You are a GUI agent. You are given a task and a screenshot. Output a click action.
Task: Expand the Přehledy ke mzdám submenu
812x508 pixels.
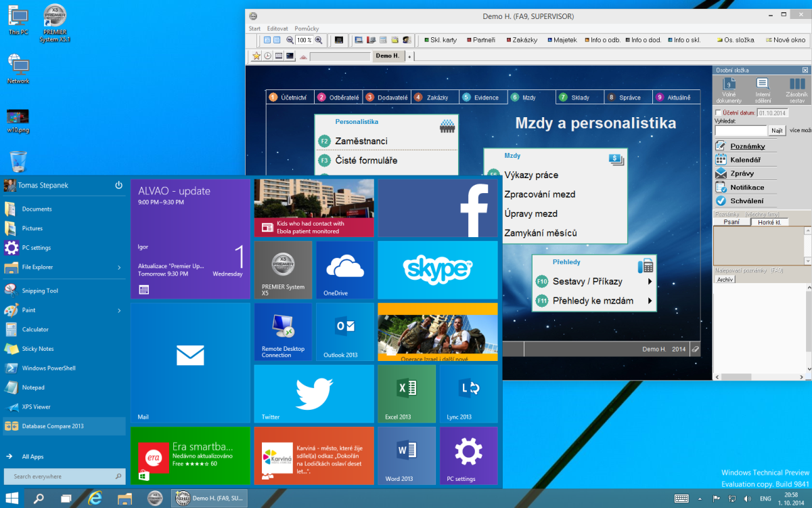[x=650, y=301]
